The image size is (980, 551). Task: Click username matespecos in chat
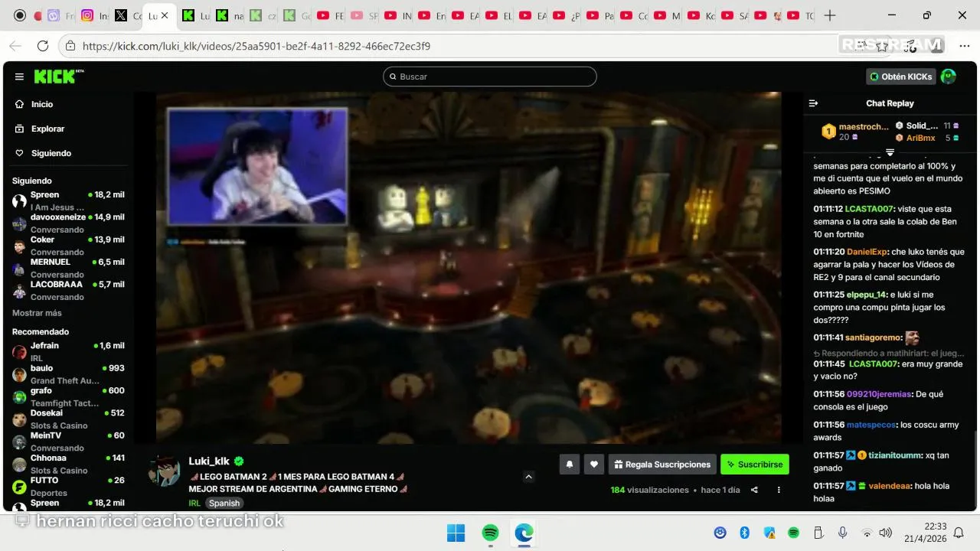pyautogui.click(x=871, y=425)
